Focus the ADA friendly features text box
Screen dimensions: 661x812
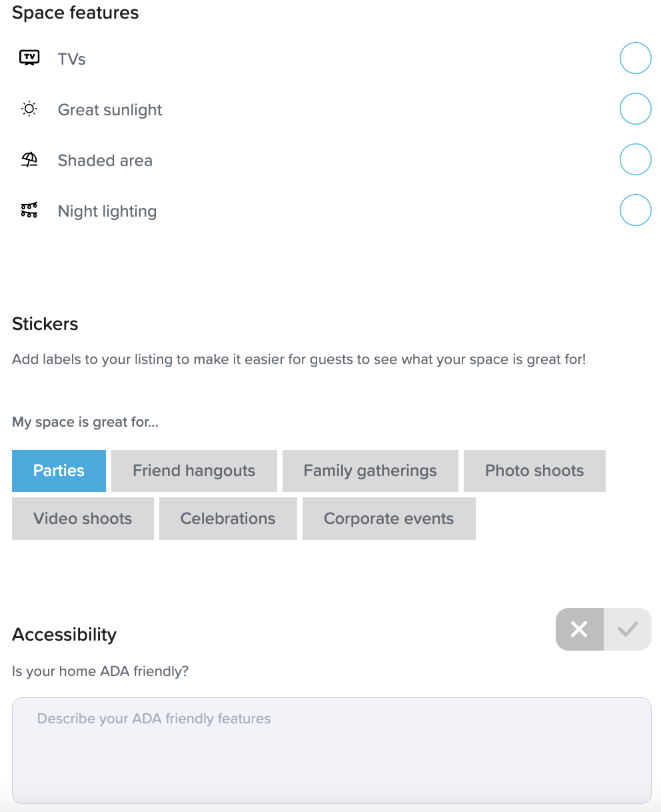coord(331,750)
